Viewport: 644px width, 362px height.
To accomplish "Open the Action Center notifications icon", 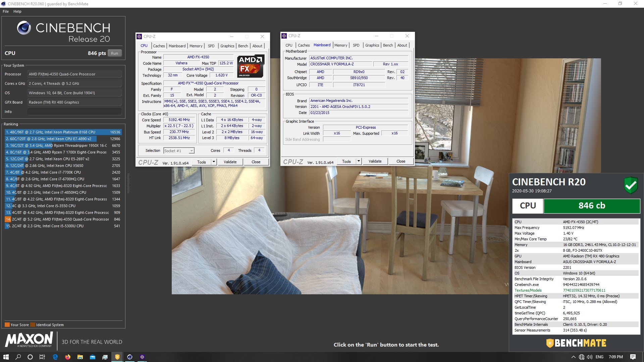I will click(633, 357).
